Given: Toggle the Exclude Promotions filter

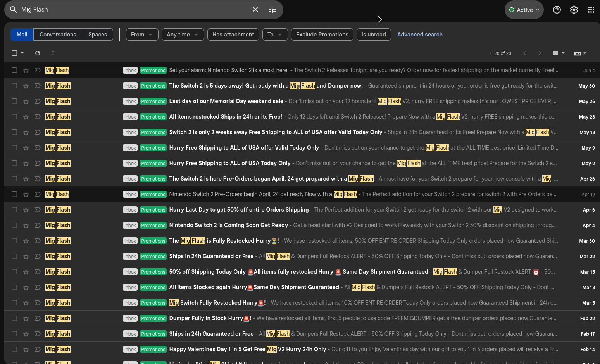Looking at the screenshot, I should point(322,35).
